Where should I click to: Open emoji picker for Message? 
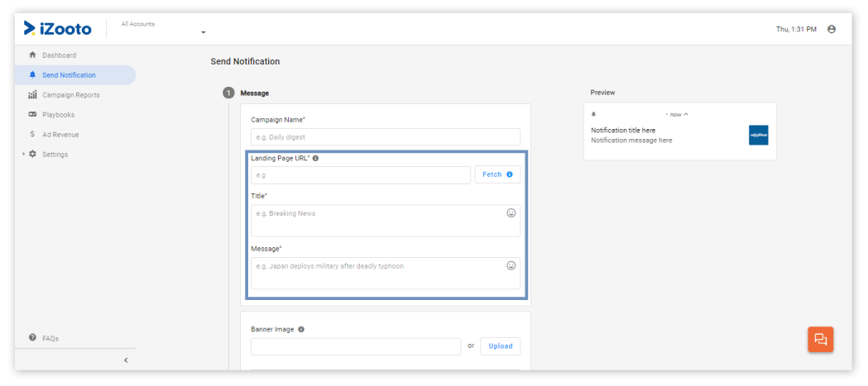point(511,265)
